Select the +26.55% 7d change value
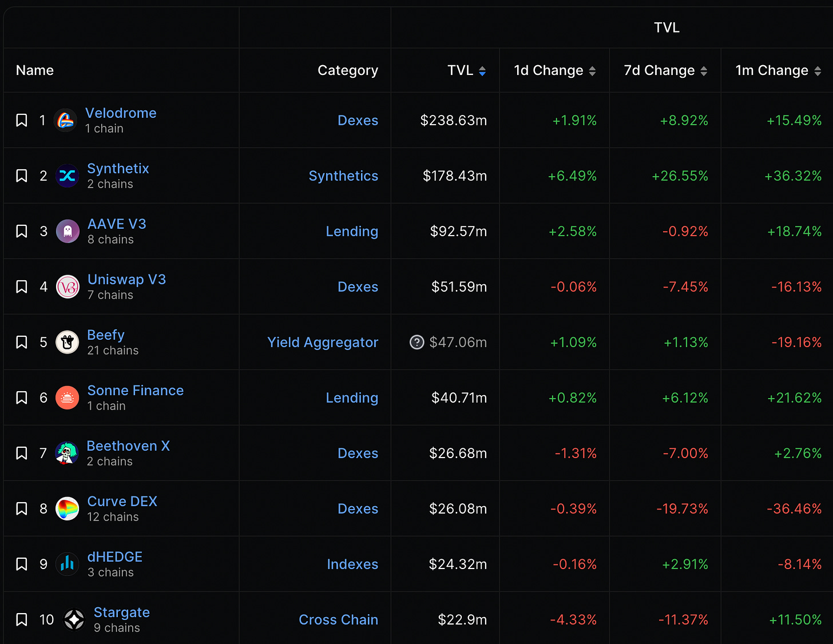833x644 pixels. click(680, 176)
